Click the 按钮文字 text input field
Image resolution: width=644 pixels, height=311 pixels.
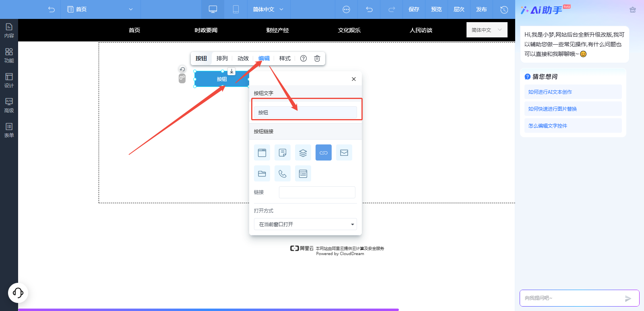(x=305, y=112)
